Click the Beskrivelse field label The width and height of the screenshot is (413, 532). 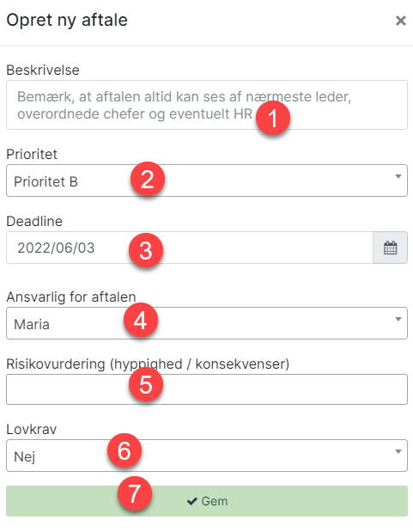click(43, 70)
